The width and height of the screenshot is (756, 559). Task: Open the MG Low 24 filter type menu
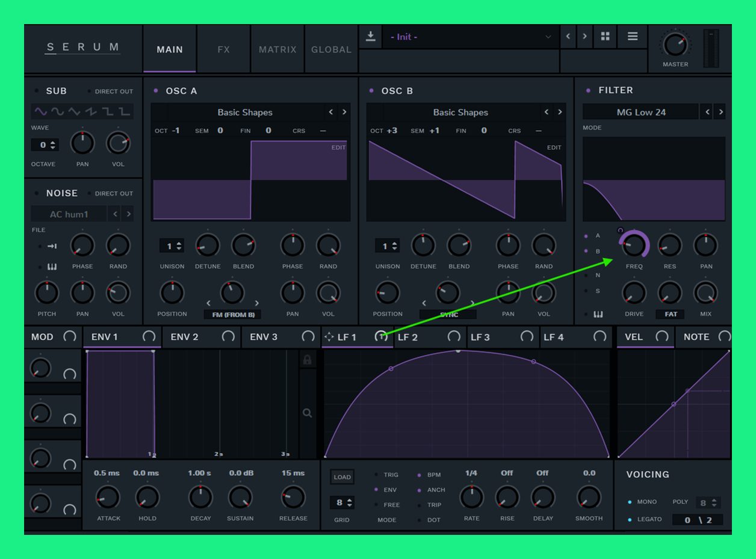click(640, 112)
